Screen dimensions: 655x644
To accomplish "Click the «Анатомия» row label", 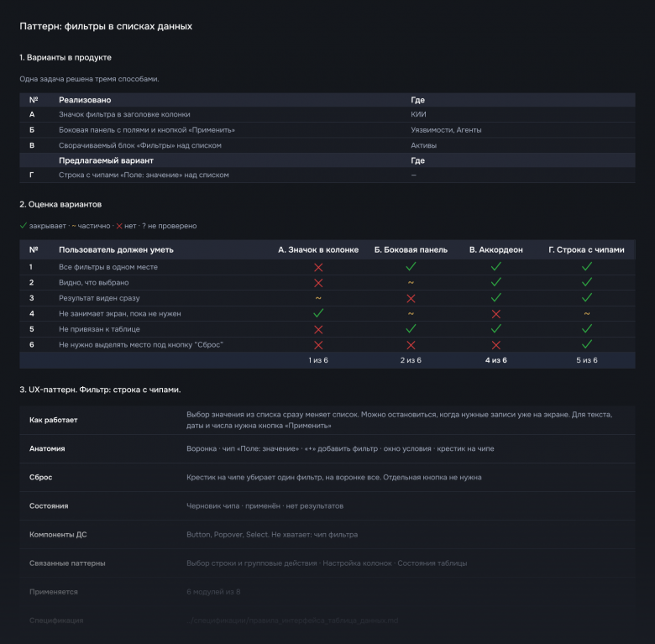I will click(x=47, y=448).
